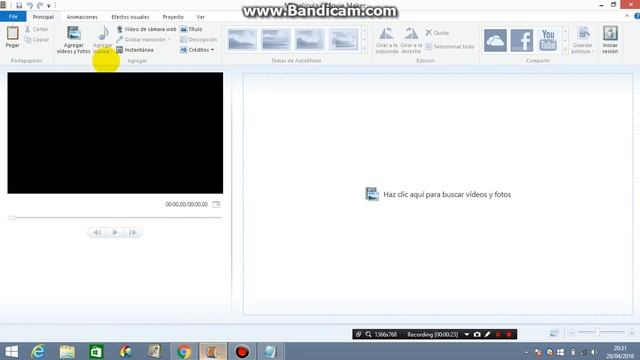Screen dimensions: 640x360
Task: Collapse the ribbon with the chevron
Action: 627,16
